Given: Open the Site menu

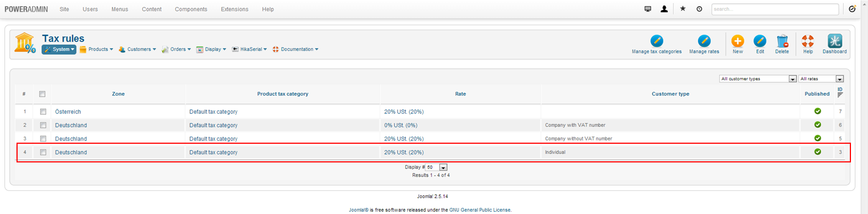Looking at the screenshot, I should point(64,9).
